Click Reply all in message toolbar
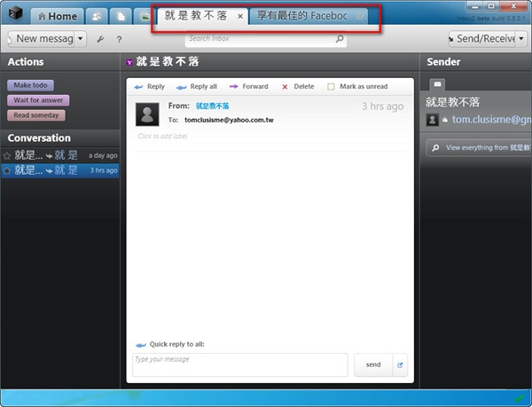This screenshot has height=407, width=532. (197, 87)
